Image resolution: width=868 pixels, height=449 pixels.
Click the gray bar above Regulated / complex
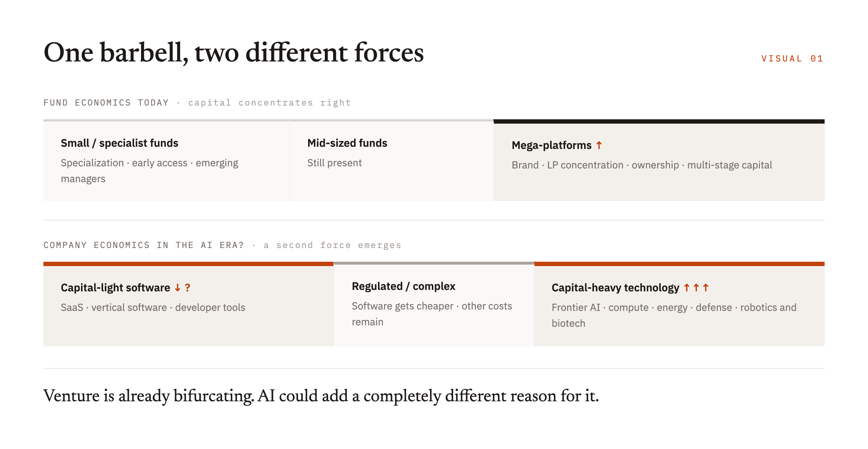click(x=434, y=263)
